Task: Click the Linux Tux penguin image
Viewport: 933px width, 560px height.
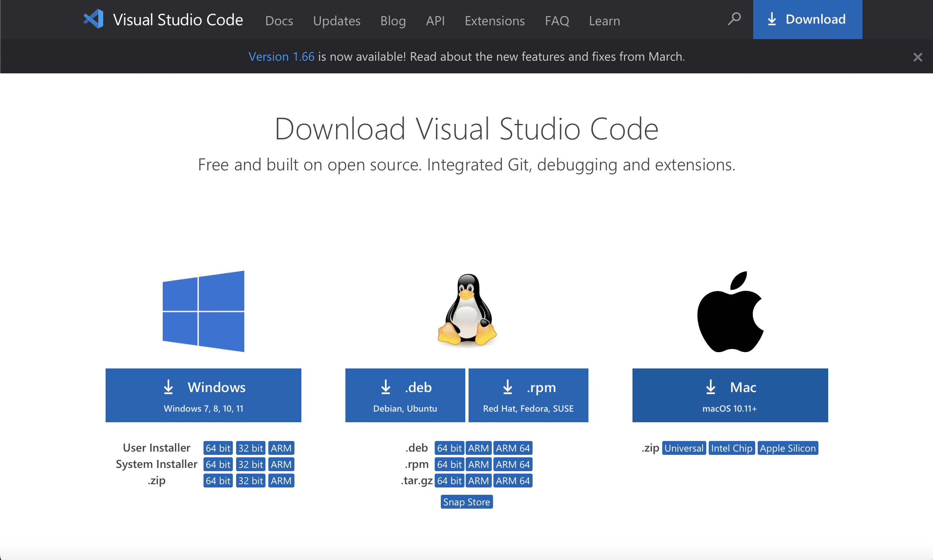Action: (x=467, y=310)
